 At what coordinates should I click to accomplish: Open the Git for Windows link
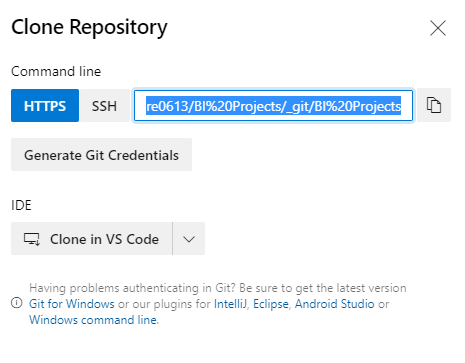[72, 304]
